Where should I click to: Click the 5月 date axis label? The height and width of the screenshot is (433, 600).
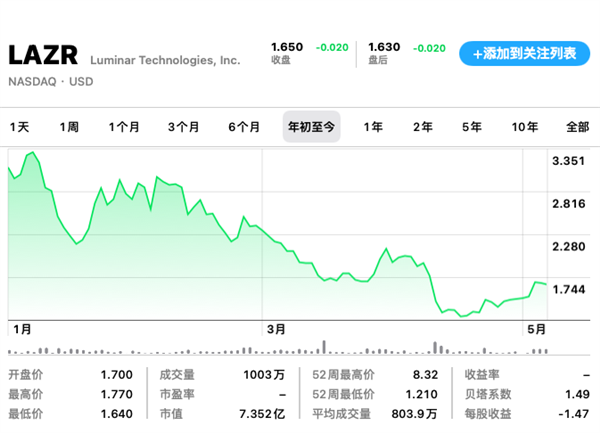536,329
